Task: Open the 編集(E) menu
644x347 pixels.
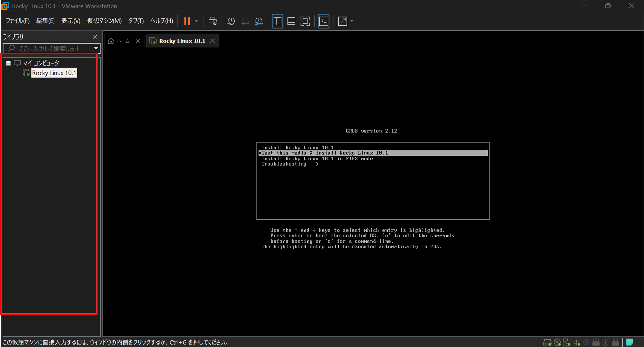Action: pos(45,21)
